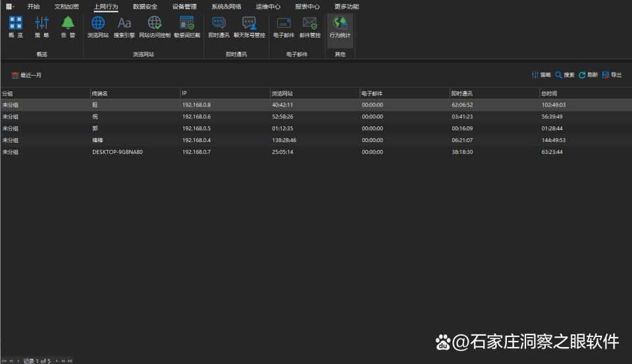Viewport: 632px width, 364px height.
Task: Open the 告警 alarm bell icon
Action: point(68,26)
